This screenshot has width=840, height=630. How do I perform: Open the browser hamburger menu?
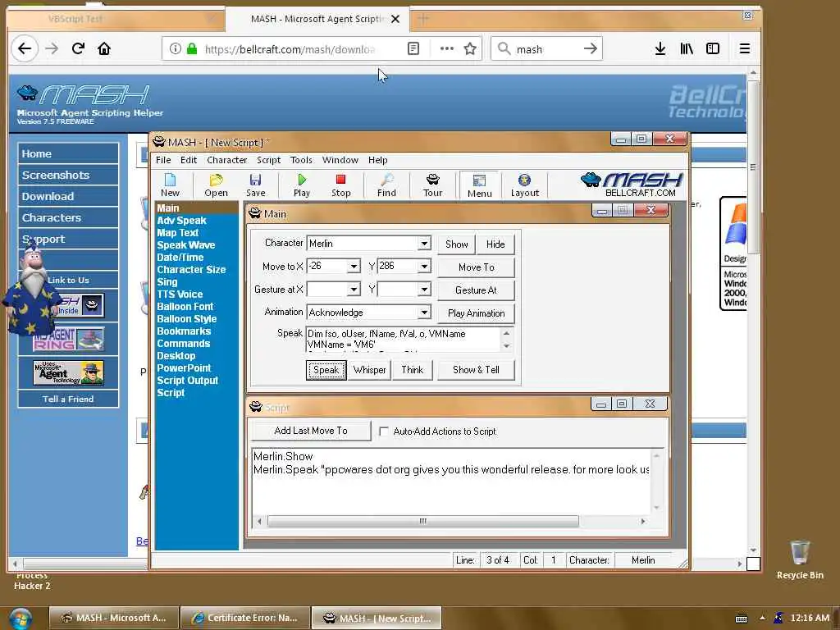tap(745, 48)
